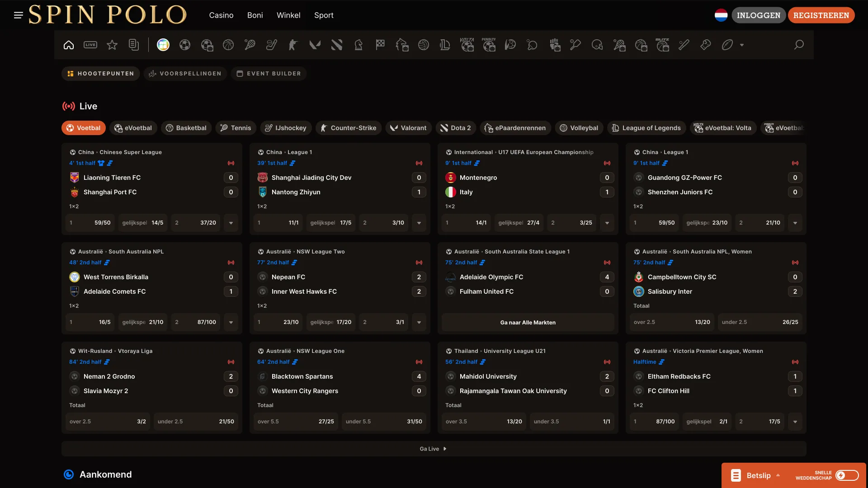The width and height of the screenshot is (868, 488).
Task: Open favorites star icon in sports toolbar
Action: click(112, 45)
